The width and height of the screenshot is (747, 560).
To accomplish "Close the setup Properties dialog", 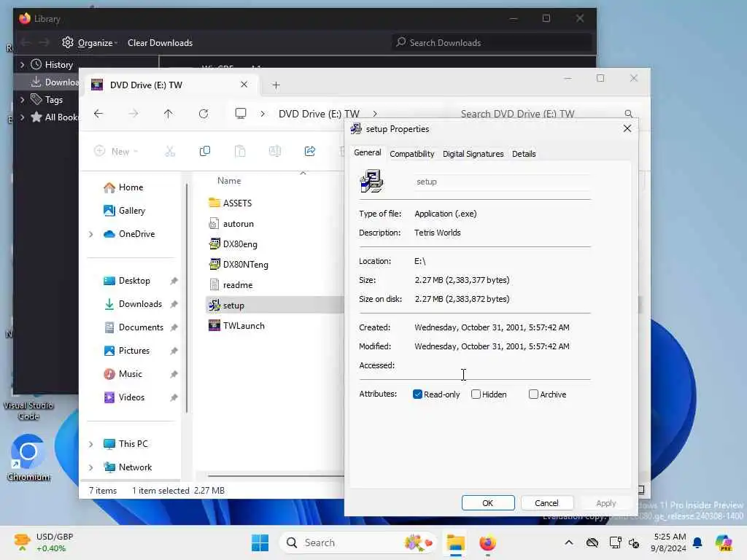I will (627, 128).
